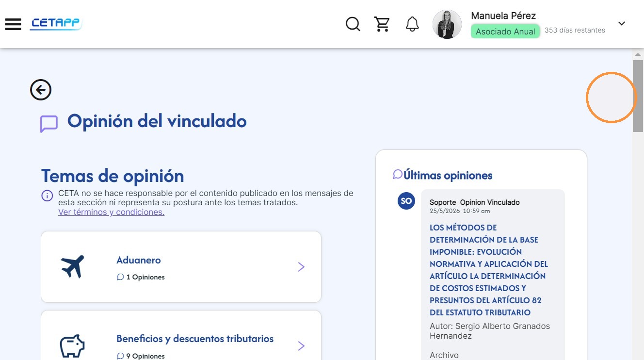Open Ver términos y condiciones link

point(111,212)
